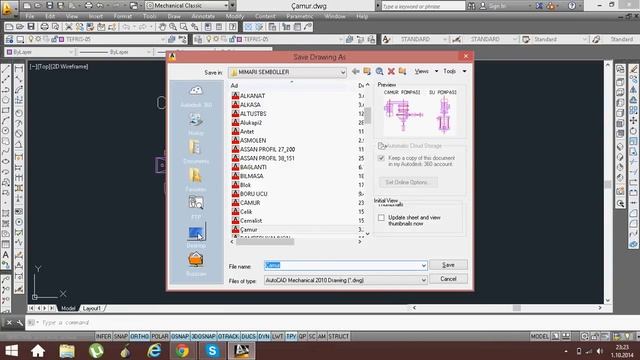Click the Save button in dialog

pyautogui.click(x=448, y=265)
